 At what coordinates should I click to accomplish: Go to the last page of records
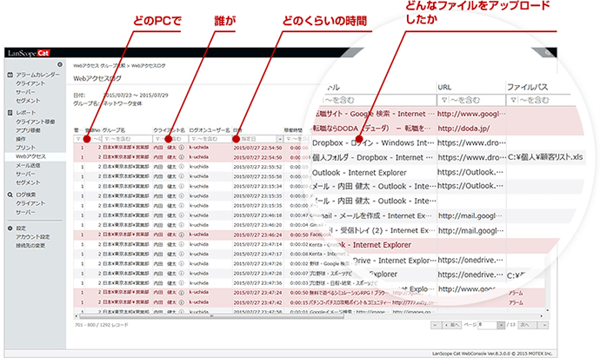(543, 325)
